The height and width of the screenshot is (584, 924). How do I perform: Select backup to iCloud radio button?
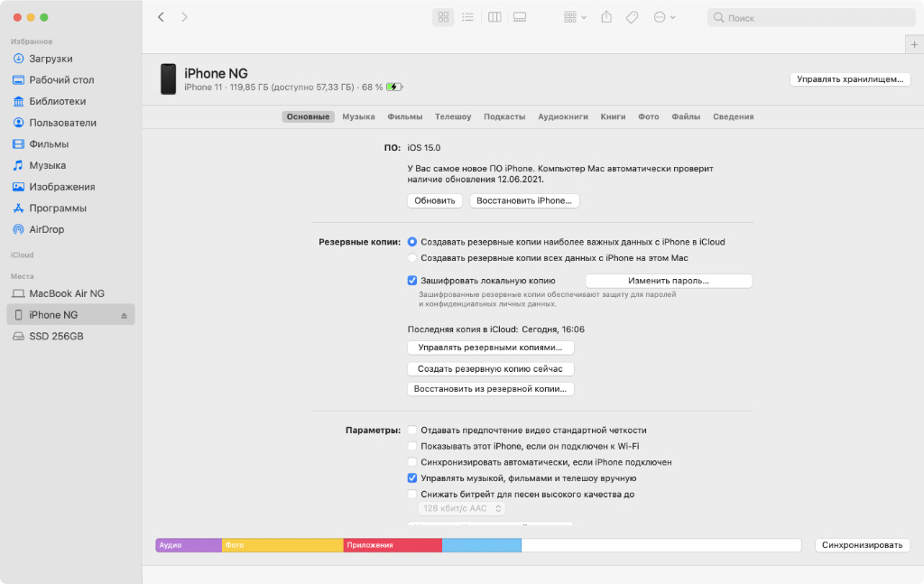(411, 242)
